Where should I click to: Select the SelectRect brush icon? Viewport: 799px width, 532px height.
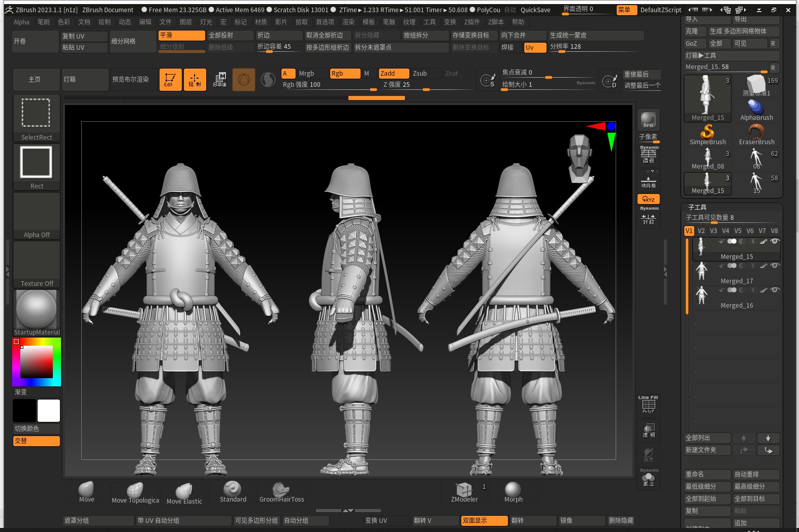[37, 118]
